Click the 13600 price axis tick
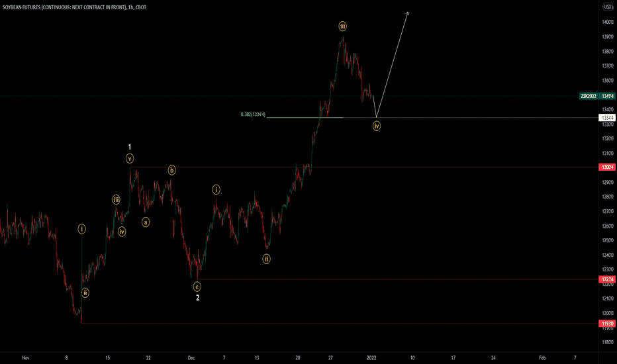Screen dimensions: 617x364 608,80
